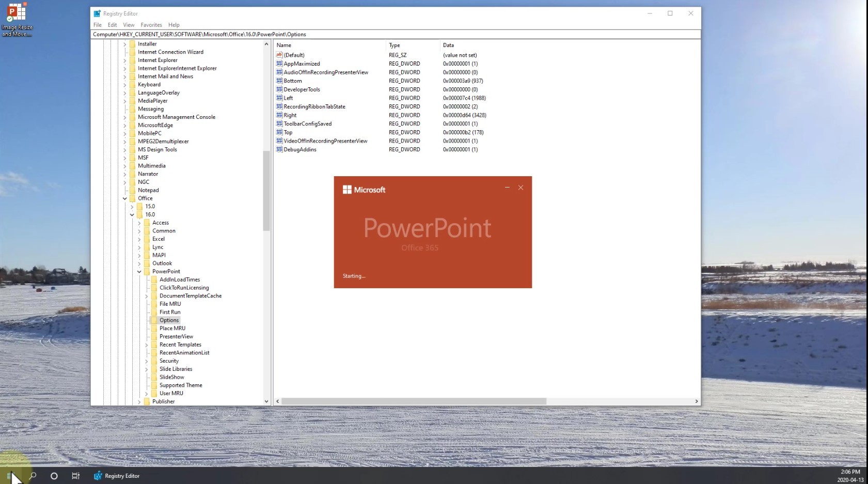Click the DWORD icon beside DebugAddins
Viewport: 868px width, 484px height.
click(280, 149)
